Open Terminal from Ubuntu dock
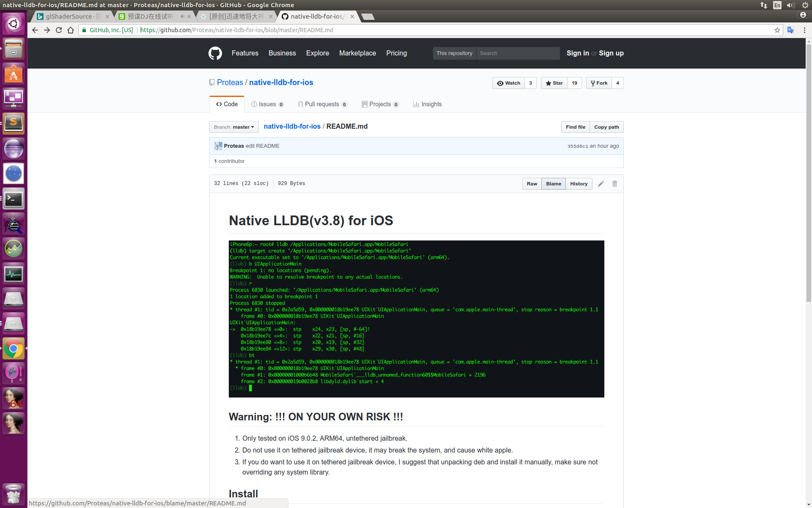 pyautogui.click(x=14, y=199)
